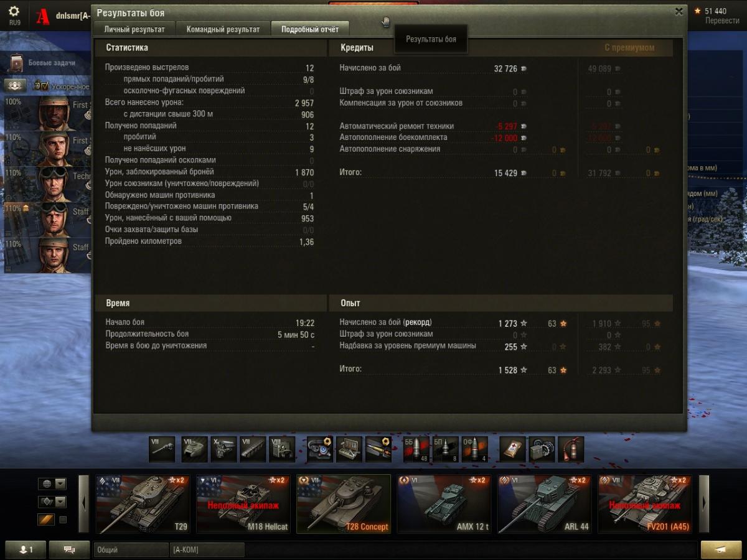The image size is (747, 560).
Task: Select the T28 Concept tank
Action: click(344, 504)
